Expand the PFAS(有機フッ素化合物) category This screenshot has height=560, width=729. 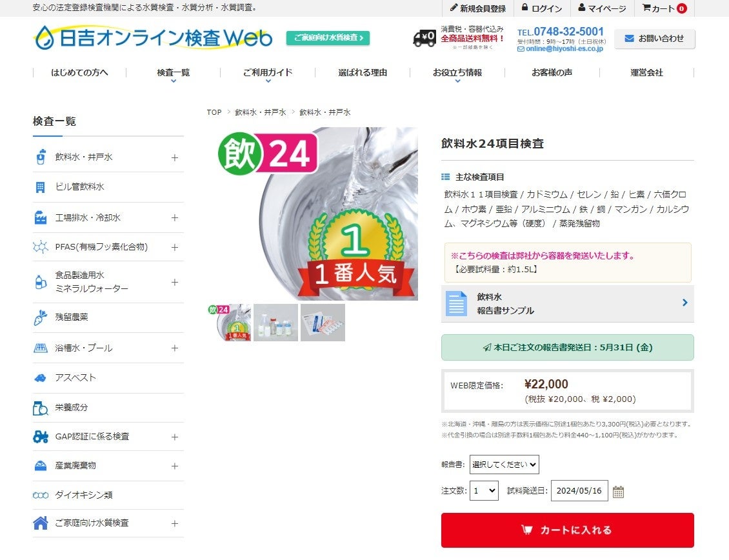174,248
